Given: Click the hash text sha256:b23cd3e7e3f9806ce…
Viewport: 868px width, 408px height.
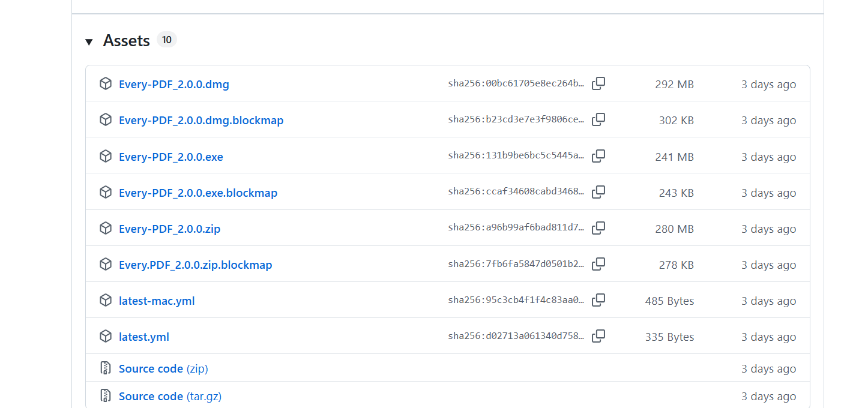Looking at the screenshot, I should click(x=516, y=120).
